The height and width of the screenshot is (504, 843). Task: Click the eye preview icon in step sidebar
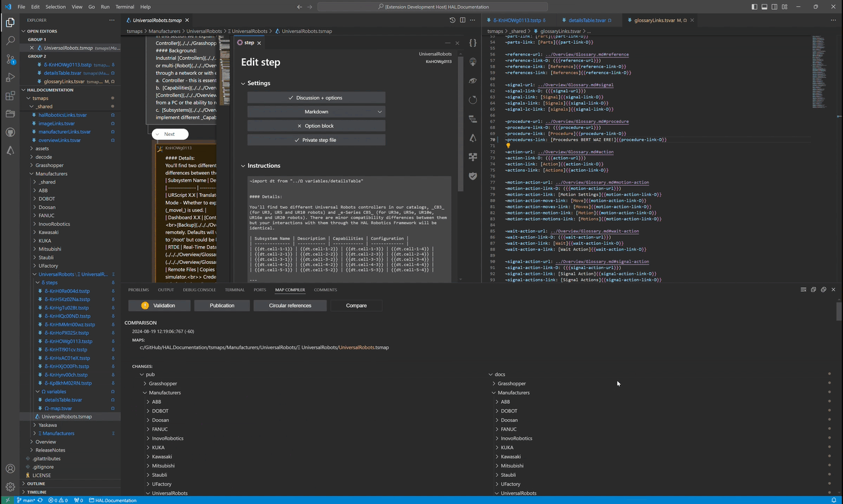pyautogui.click(x=473, y=81)
